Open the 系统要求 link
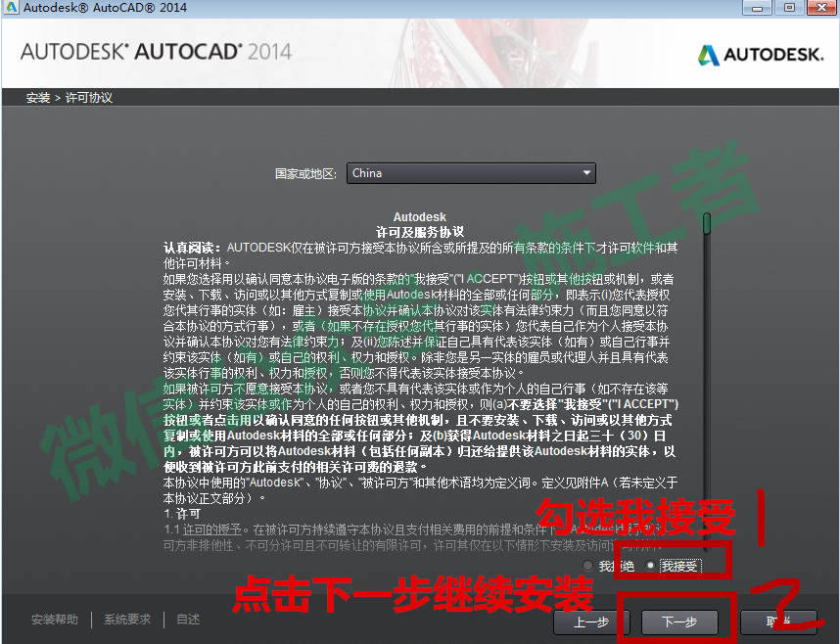Image resolution: width=840 pixels, height=644 pixels. (x=127, y=620)
